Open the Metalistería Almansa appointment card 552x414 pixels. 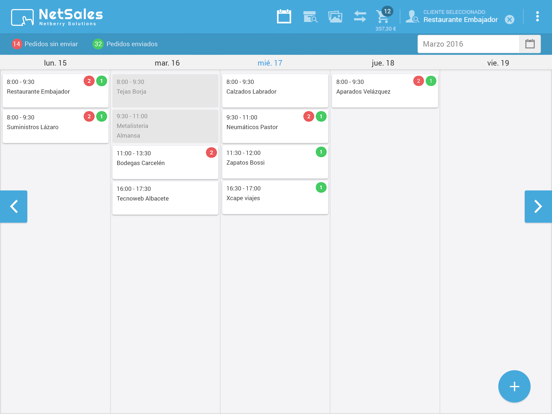tap(165, 126)
